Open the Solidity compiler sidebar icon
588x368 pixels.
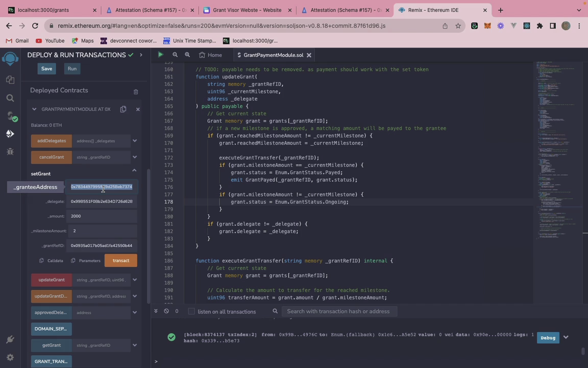(x=11, y=116)
